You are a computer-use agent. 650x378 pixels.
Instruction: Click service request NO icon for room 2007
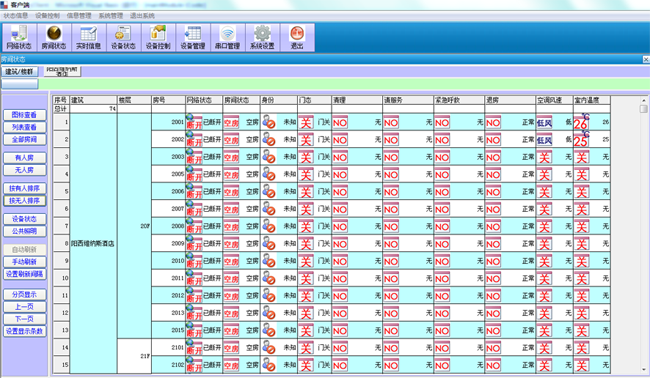pos(391,209)
